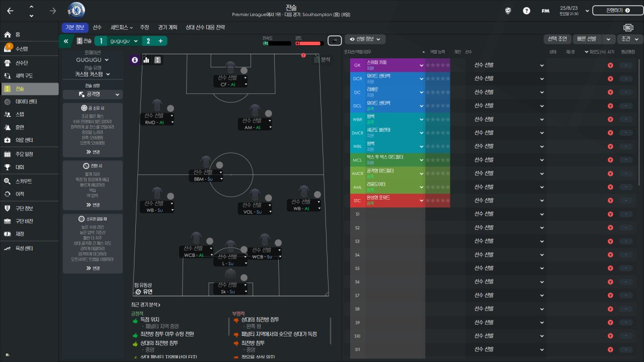Go back with the left arrow
Viewport: 644px width, 362px height.
point(10,11)
